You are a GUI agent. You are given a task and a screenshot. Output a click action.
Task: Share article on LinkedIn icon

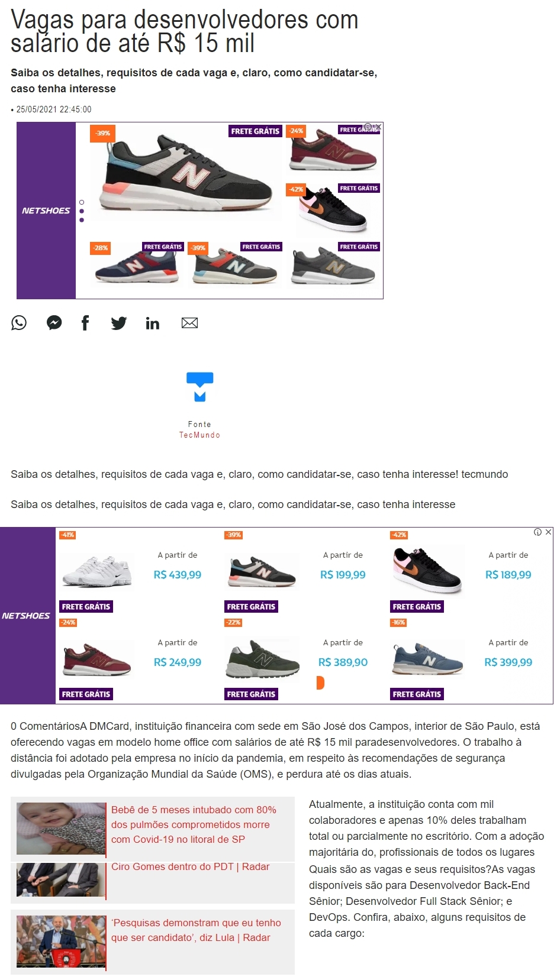point(153,323)
